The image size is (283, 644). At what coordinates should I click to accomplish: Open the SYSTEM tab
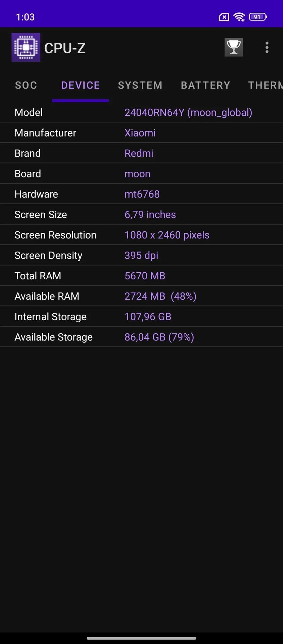coord(140,85)
